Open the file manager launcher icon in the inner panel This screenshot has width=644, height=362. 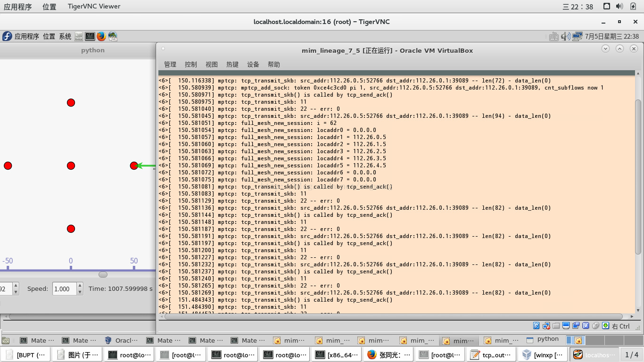[79, 36]
